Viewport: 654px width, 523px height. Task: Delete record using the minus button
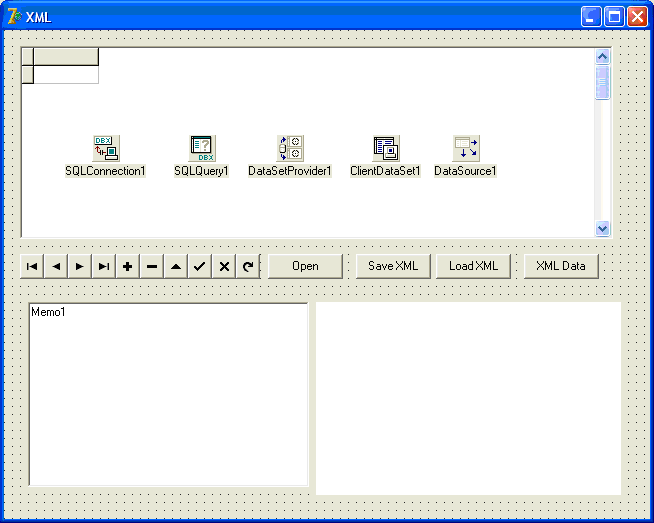[x=152, y=266]
